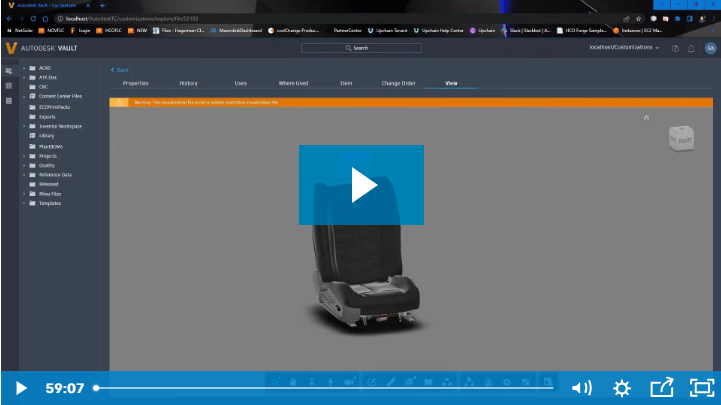Expand the Projects folder

24,156
